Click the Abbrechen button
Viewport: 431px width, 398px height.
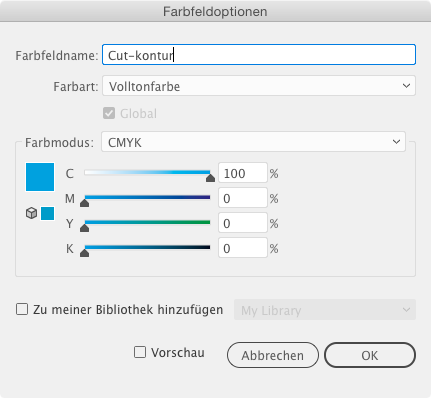[273, 355]
